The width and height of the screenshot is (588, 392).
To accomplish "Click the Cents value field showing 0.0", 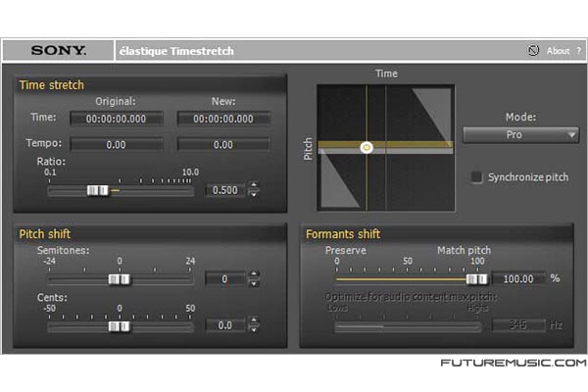I will pos(225,325).
